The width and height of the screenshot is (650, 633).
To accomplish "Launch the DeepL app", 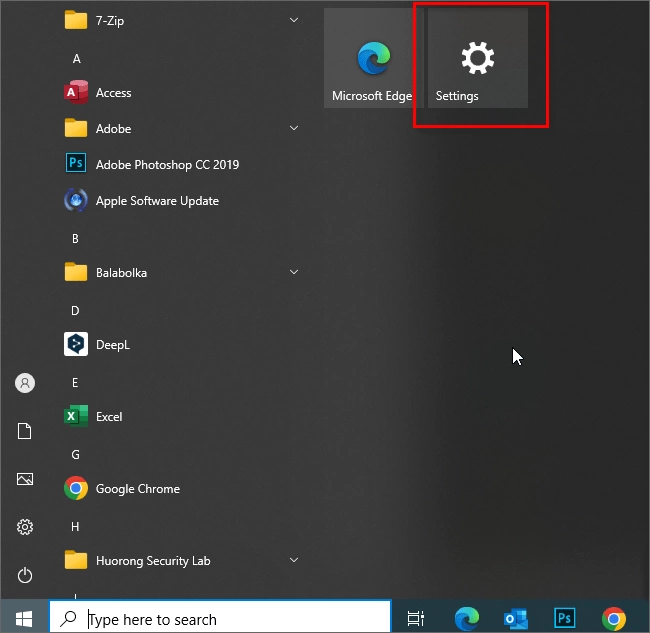I will click(181, 344).
